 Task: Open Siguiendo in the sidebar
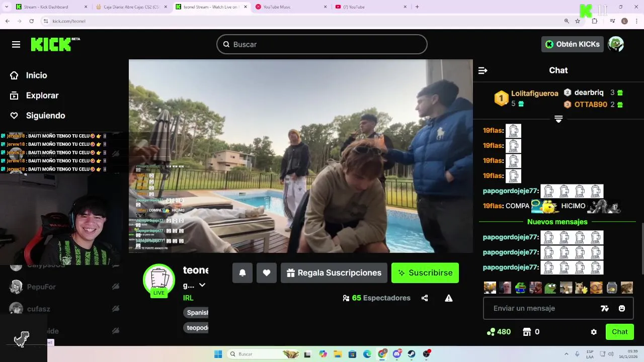point(38,116)
